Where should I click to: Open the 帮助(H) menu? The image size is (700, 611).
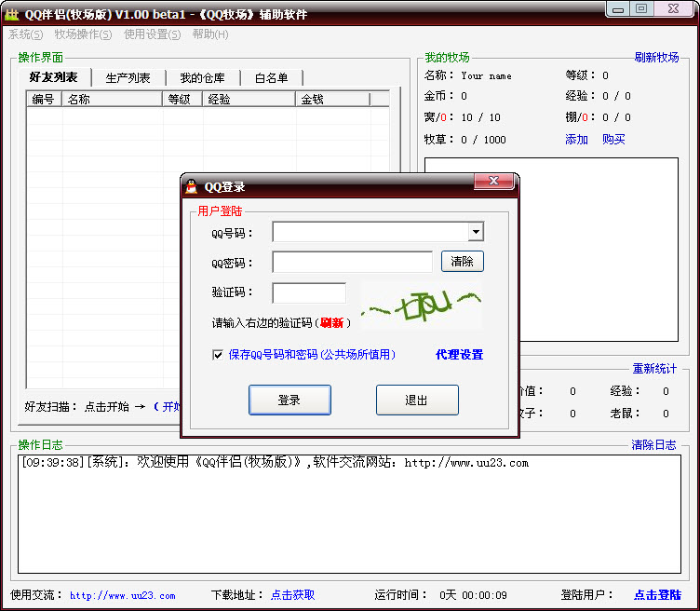click(210, 34)
